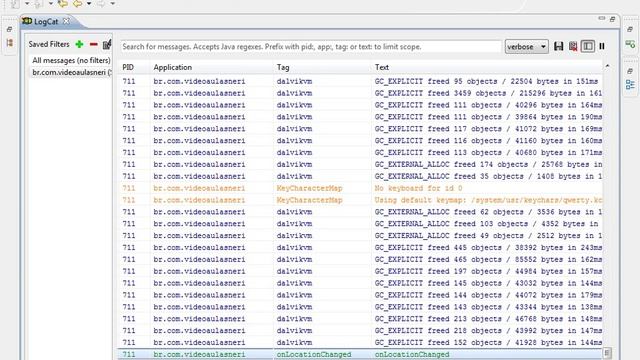The width and height of the screenshot is (640, 360).
Task: Restore the second right sidebar view group
Action: pyautogui.click(x=630, y=71)
